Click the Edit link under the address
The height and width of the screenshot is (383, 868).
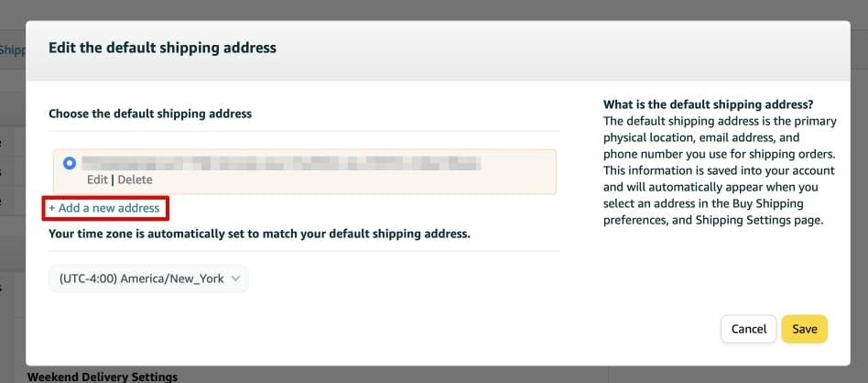pyautogui.click(x=97, y=180)
